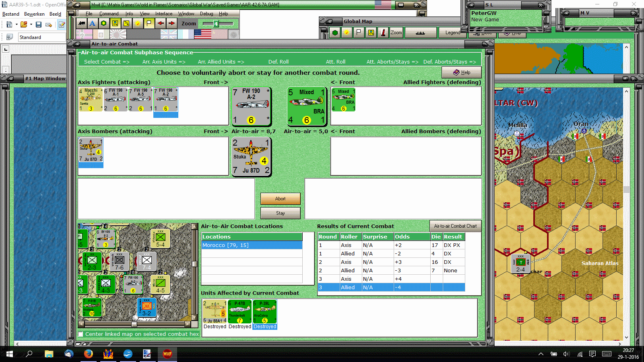Show hidden system tray icons
The height and width of the screenshot is (362, 644).
click(541, 354)
